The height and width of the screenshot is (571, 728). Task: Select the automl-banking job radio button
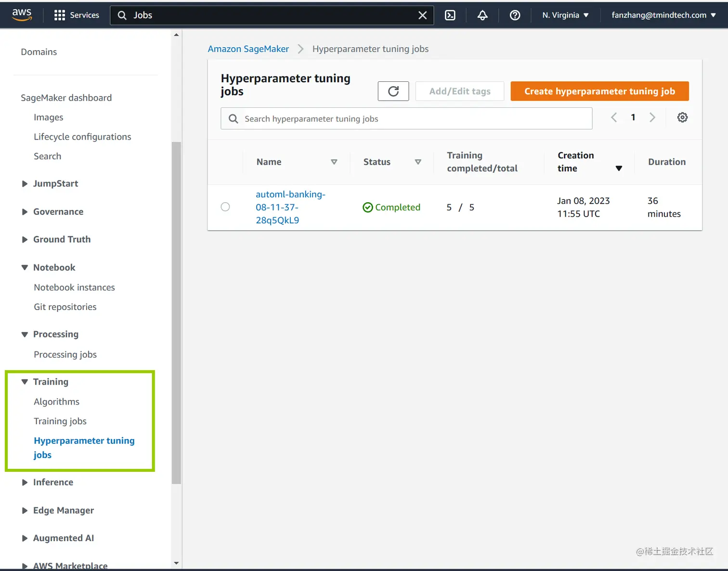point(225,207)
